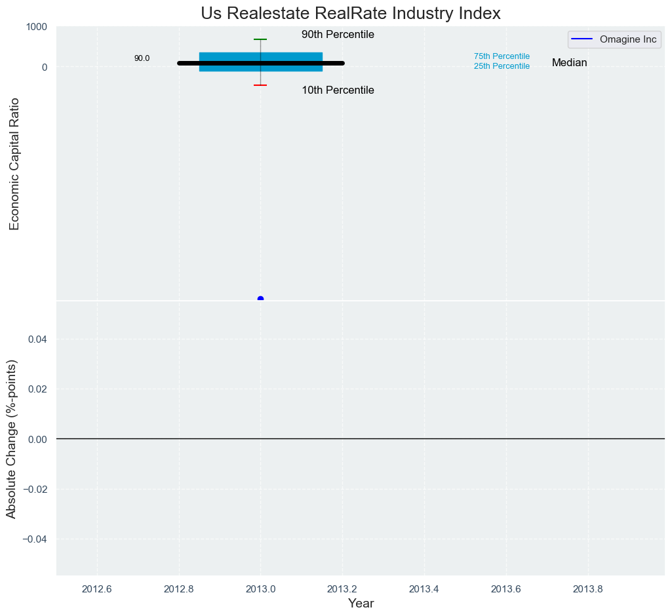Click the 90th Percentile annotation
672x616 pixels.
coord(338,35)
